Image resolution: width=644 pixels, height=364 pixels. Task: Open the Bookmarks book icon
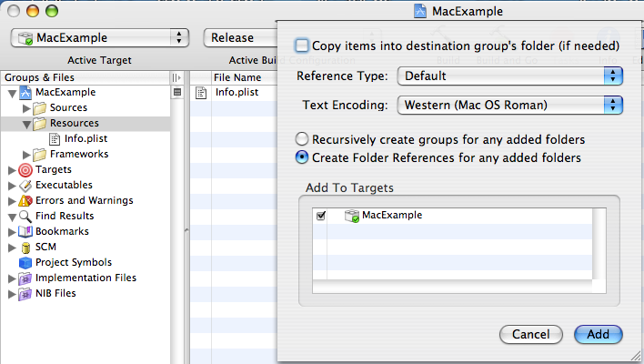[x=25, y=232]
